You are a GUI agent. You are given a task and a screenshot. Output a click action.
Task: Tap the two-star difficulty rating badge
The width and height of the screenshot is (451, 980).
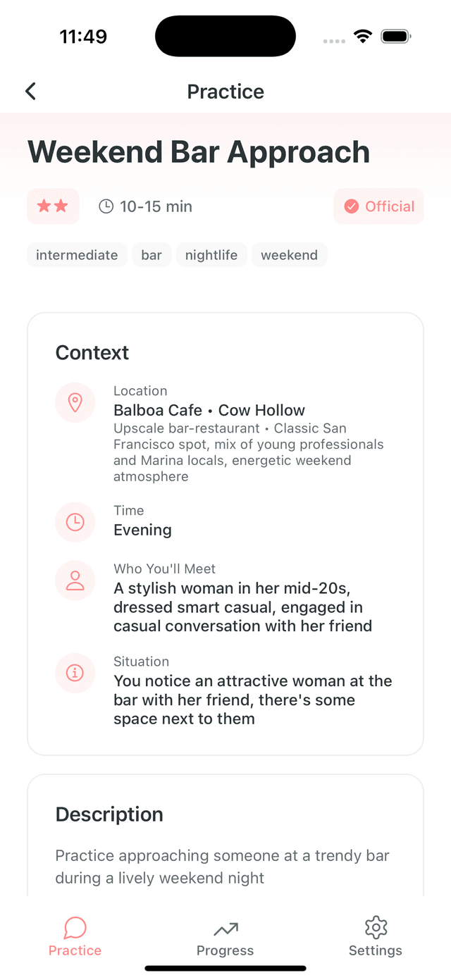pos(53,206)
